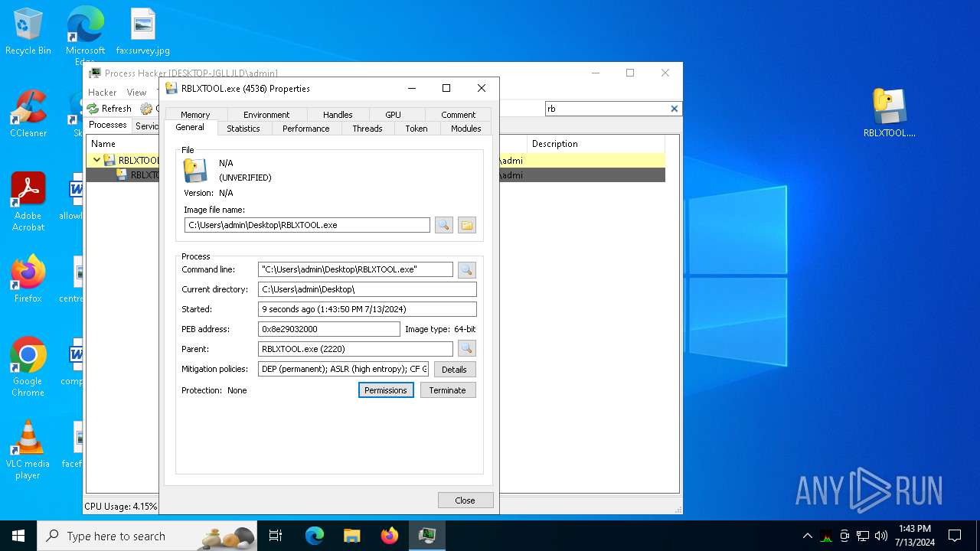This screenshot has width=980, height=551.
Task: Switch to the Comment tab
Action: [x=458, y=115]
